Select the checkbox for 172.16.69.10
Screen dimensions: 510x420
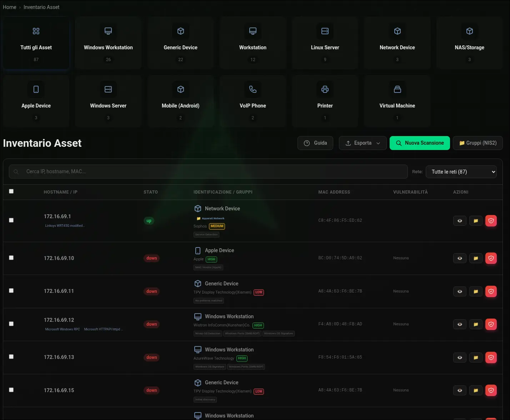(11, 258)
